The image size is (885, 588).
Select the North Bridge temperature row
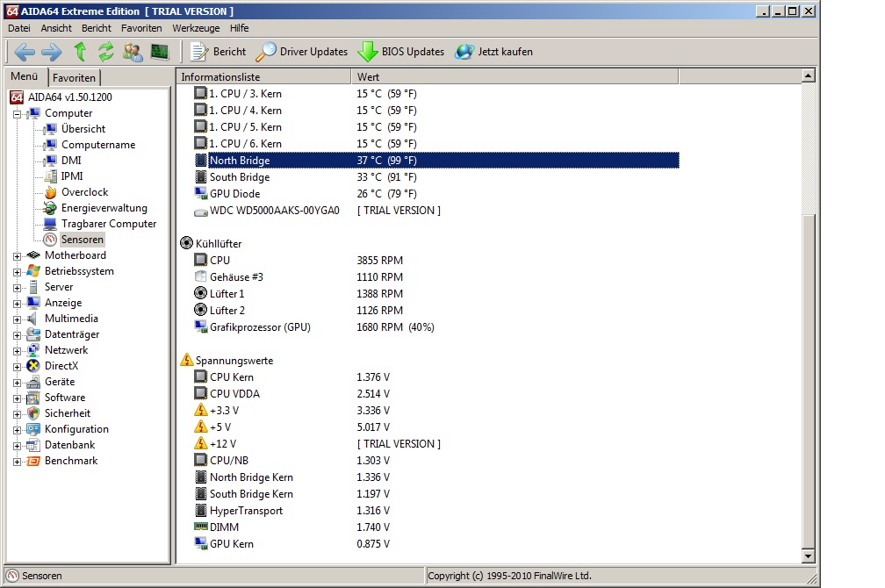click(436, 161)
